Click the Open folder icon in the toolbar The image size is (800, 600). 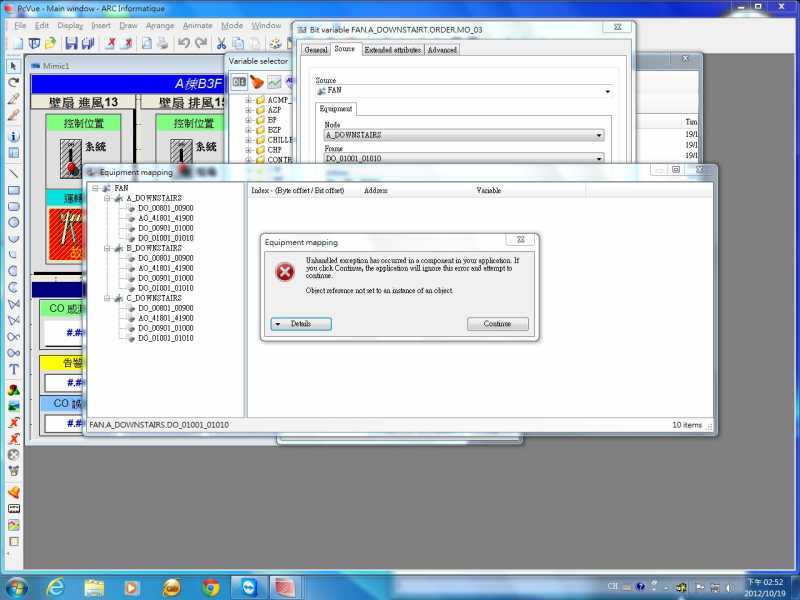(51, 43)
